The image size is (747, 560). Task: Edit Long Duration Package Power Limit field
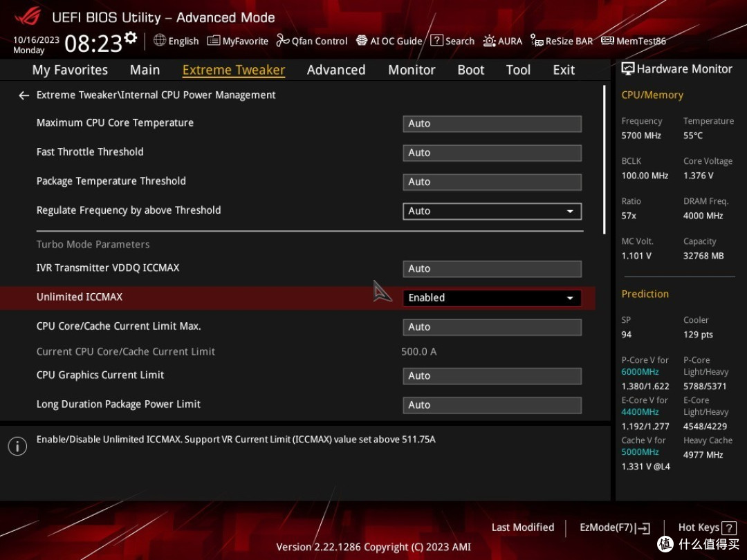click(492, 404)
